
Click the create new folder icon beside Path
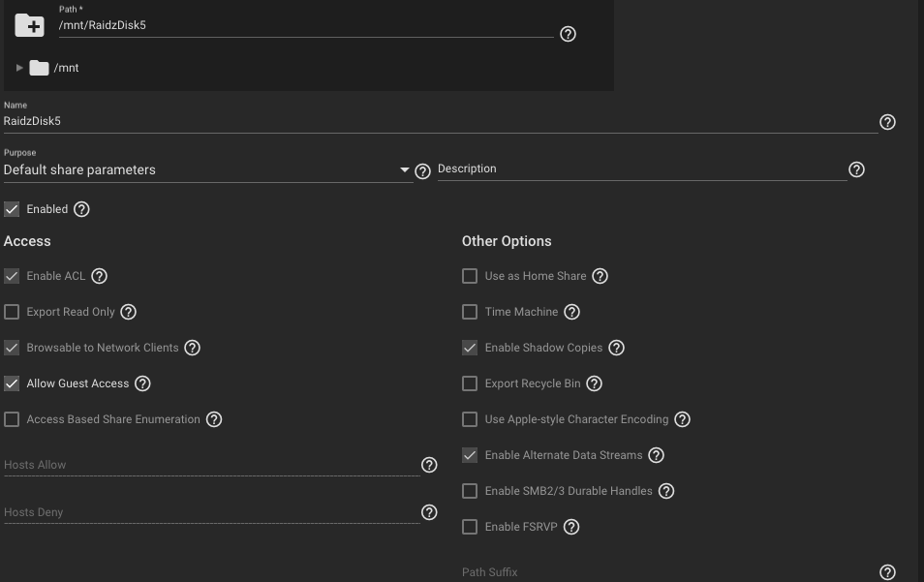tap(29, 25)
